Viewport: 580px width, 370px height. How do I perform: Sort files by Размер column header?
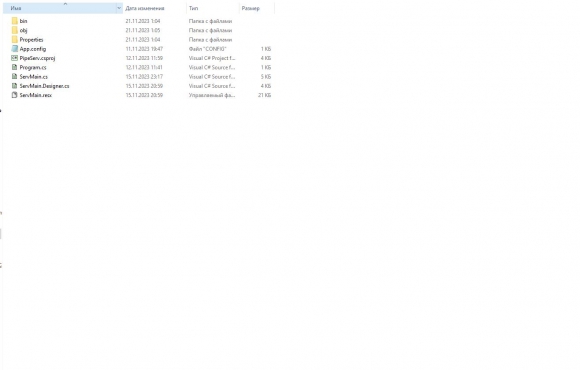pyautogui.click(x=251, y=8)
